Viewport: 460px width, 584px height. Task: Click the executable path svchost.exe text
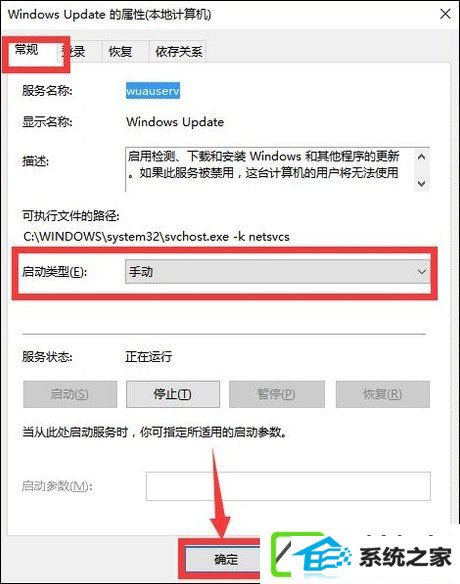(156, 237)
